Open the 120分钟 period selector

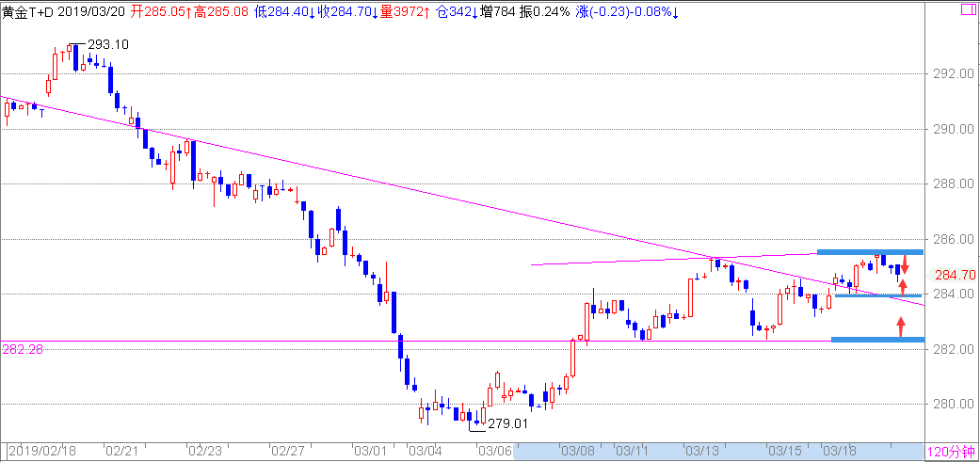click(951, 452)
